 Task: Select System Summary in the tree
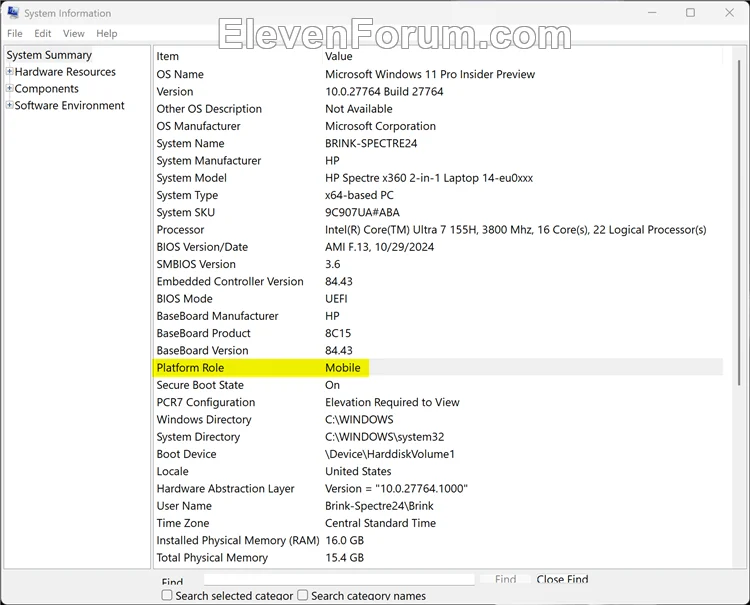49,55
